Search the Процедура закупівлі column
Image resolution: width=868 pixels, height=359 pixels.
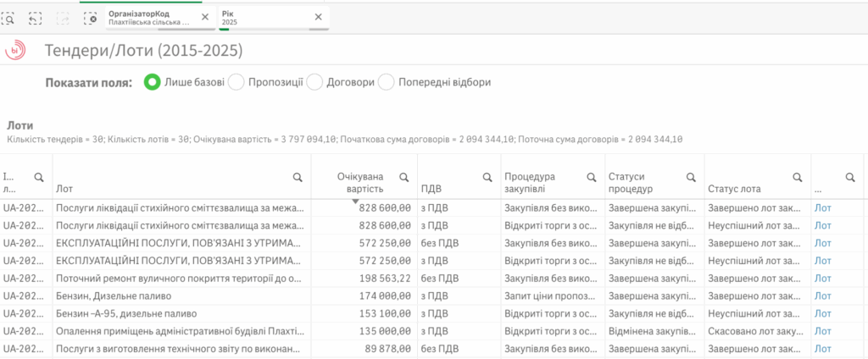coord(591,177)
